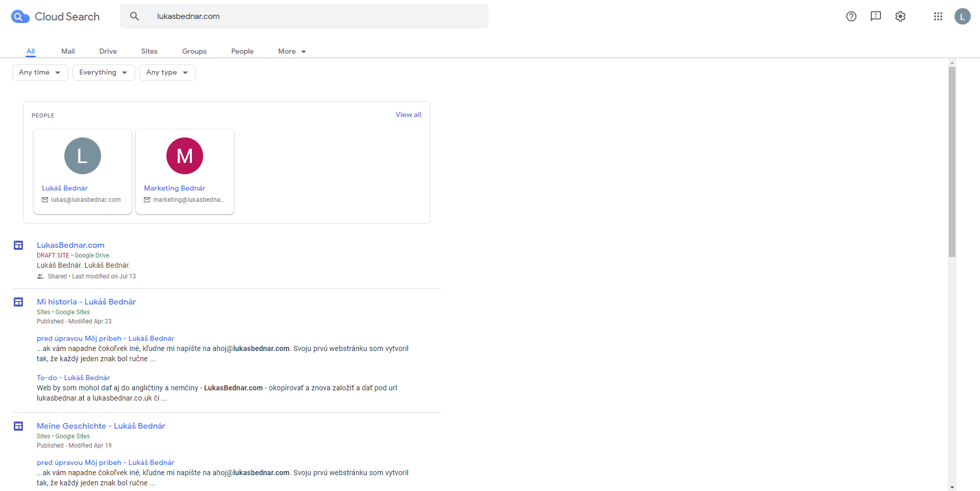
Task: Click Published - Modified Apr 19 text
Action: (x=74, y=446)
